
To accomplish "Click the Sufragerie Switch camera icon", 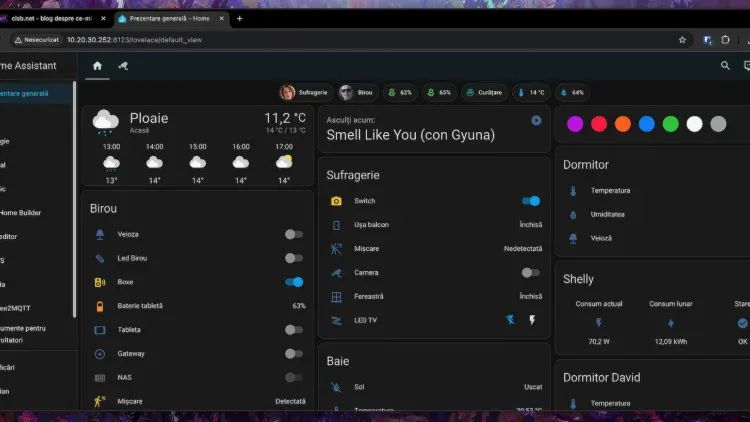I will click(336, 201).
